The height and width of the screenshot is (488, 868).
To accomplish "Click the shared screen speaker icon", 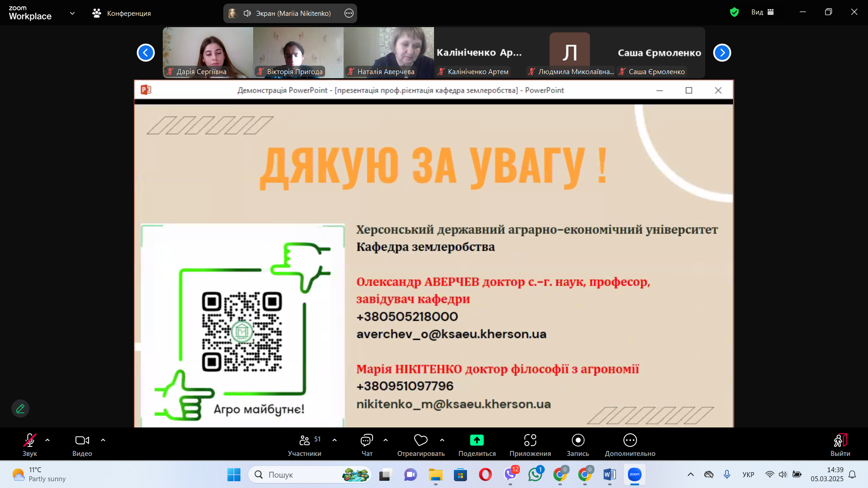I will pos(247,13).
